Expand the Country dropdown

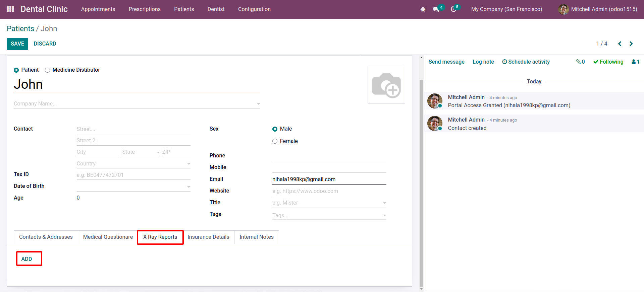point(189,164)
